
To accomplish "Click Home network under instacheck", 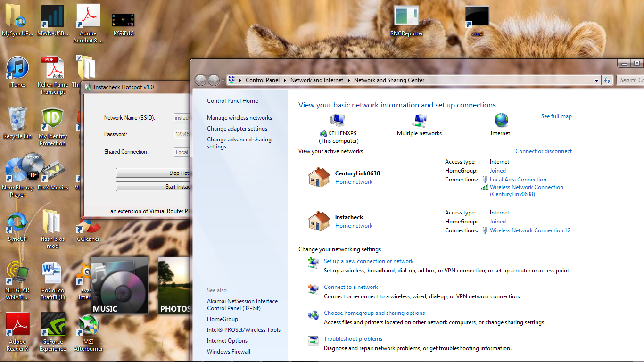I will pyautogui.click(x=354, y=226).
